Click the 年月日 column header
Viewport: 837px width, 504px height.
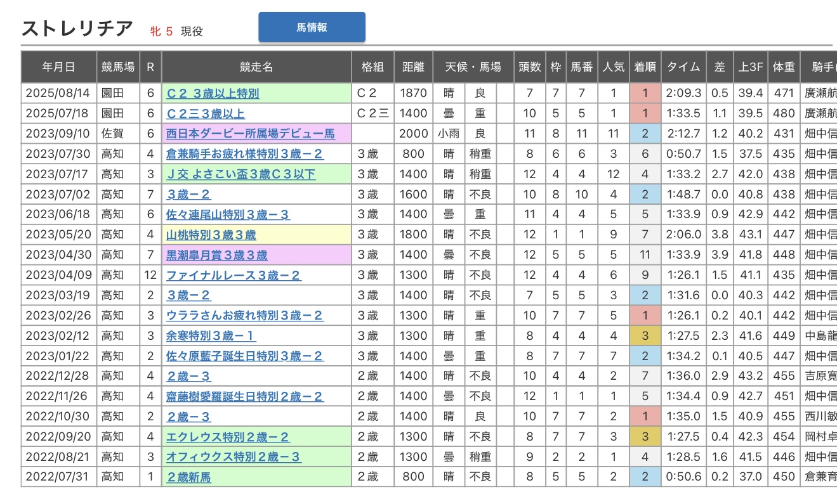(x=58, y=67)
